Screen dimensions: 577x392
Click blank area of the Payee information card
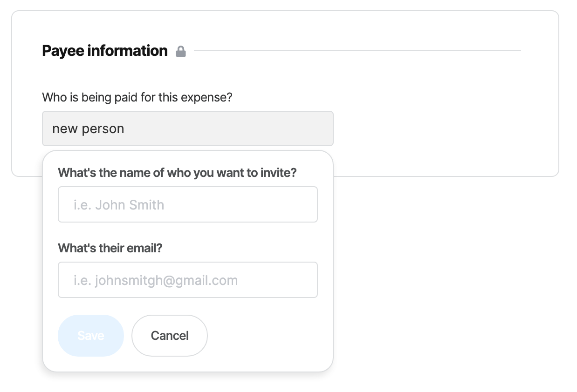coord(443,116)
